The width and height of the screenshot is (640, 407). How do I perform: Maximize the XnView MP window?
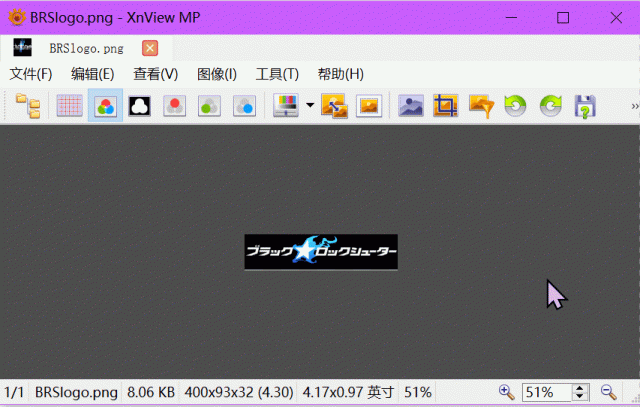(x=563, y=18)
